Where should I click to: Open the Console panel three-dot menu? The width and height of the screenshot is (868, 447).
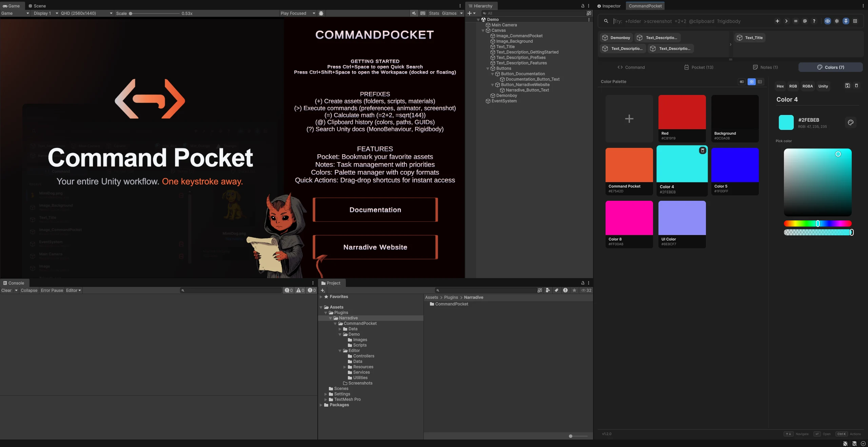point(313,283)
